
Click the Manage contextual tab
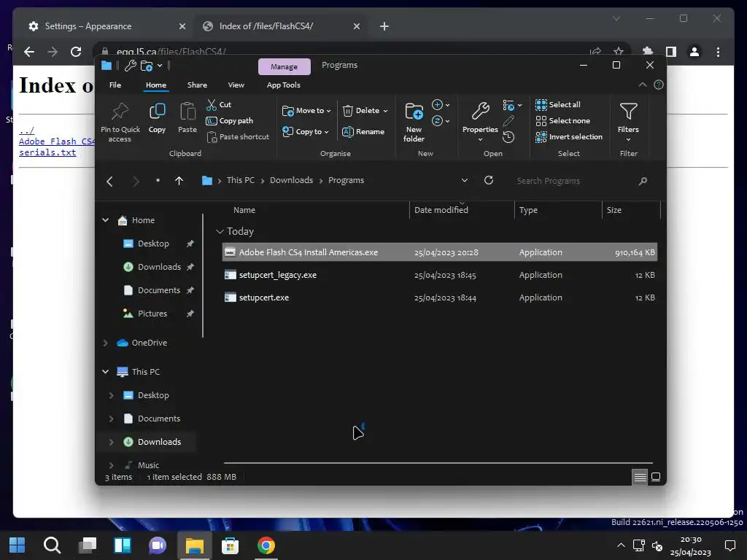(x=284, y=66)
